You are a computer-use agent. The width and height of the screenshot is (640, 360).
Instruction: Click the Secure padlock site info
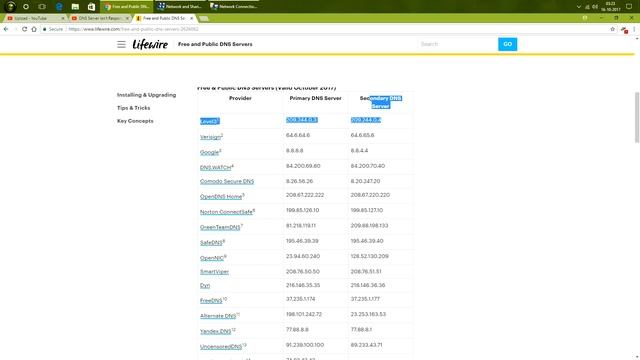coord(53,29)
